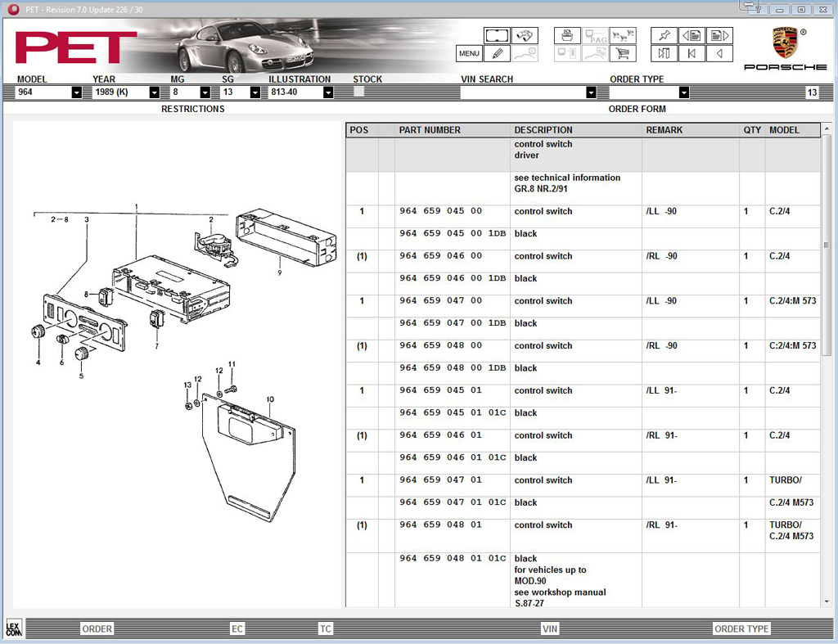The height and width of the screenshot is (644, 838).
Task: Click 'see technical information' description text
Action: 567,178
